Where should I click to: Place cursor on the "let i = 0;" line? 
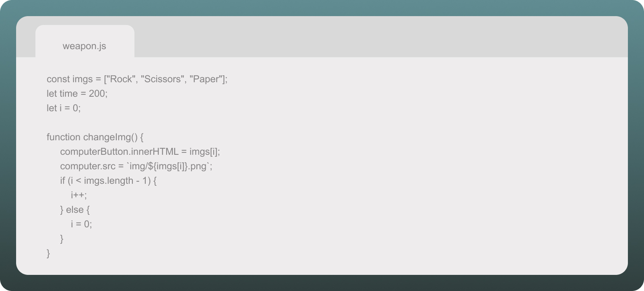(64, 108)
